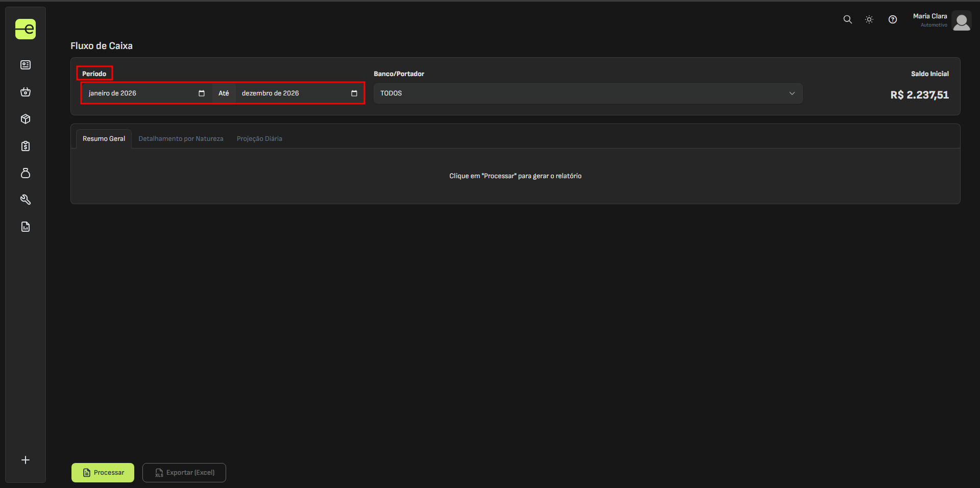This screenshot has width=980, height=488.
Task: Open help with question mark icon
Action: click(892, 19)
